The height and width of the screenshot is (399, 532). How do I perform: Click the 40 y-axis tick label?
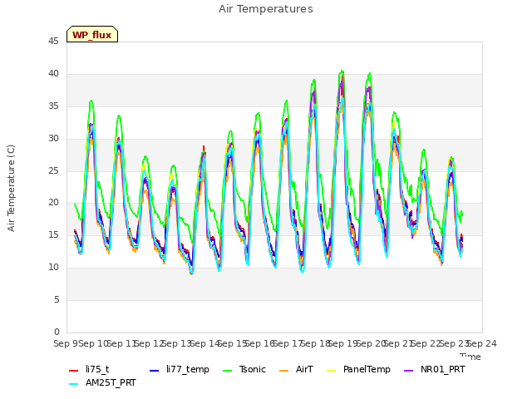point(53,73)
